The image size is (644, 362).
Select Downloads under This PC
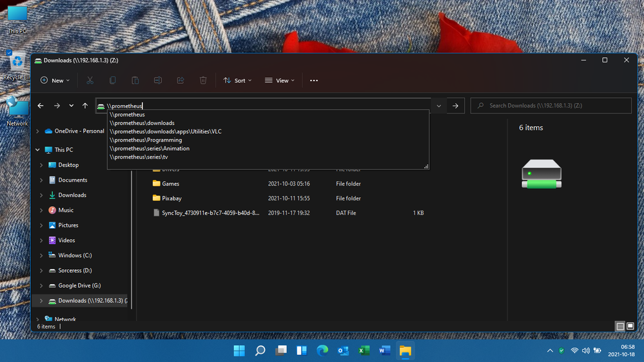pos(72,195)
